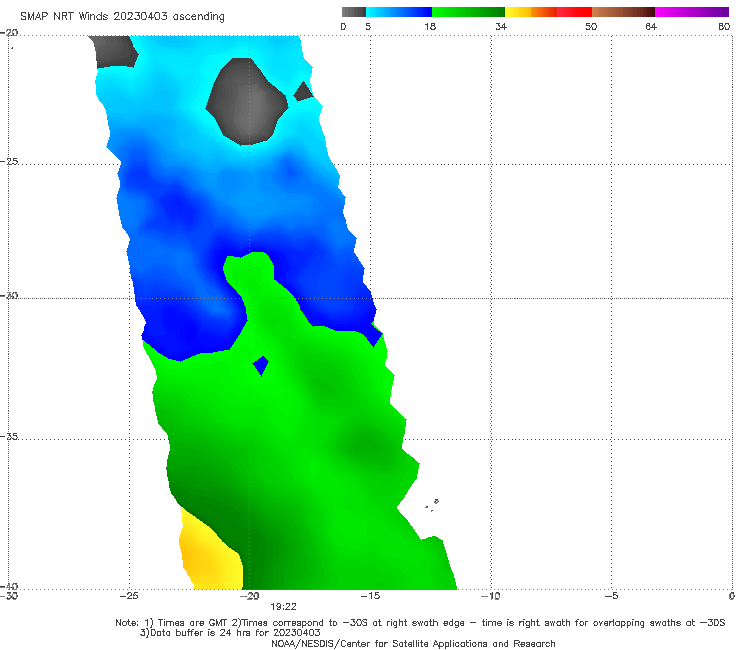Click the yellow high-wind area in swath
Viewport: 740px width, 650px height.
pos(210,550)
